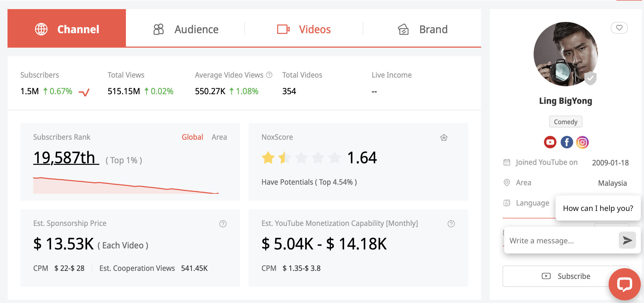The width and height of the screenshot is (644, 303).
Task: Toggle Subscribers Rank to Global
Action: pyautogui.click(x=192, y=137)
